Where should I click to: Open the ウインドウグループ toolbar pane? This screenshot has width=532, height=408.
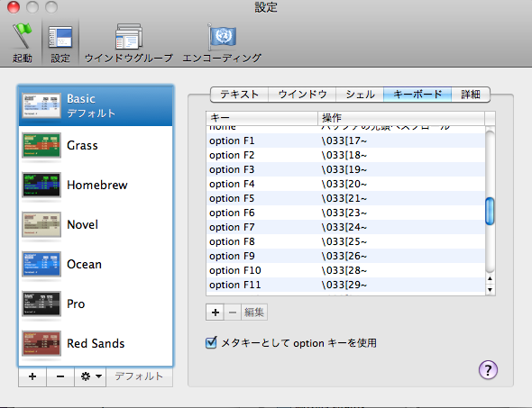coord(129,42)
